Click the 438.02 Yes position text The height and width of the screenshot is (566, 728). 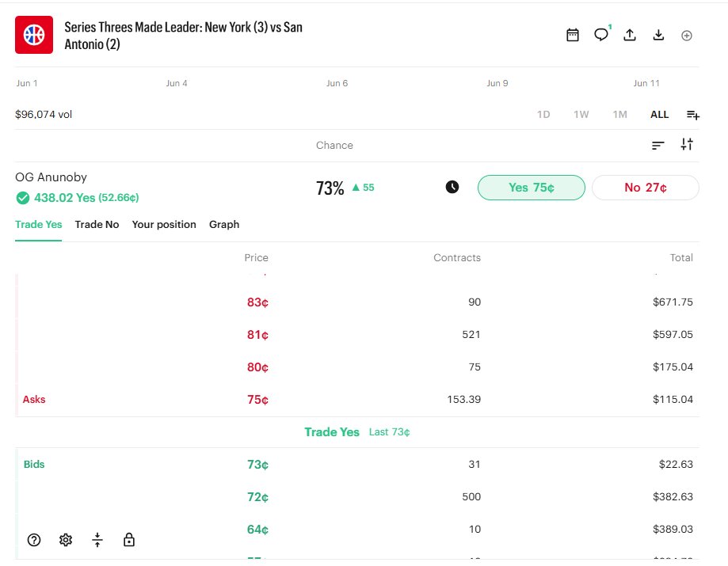(x=86, y=198)
